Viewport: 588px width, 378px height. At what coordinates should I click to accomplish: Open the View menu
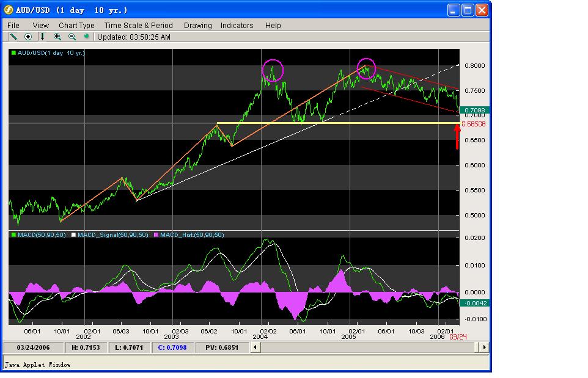[x=40, y=26]
